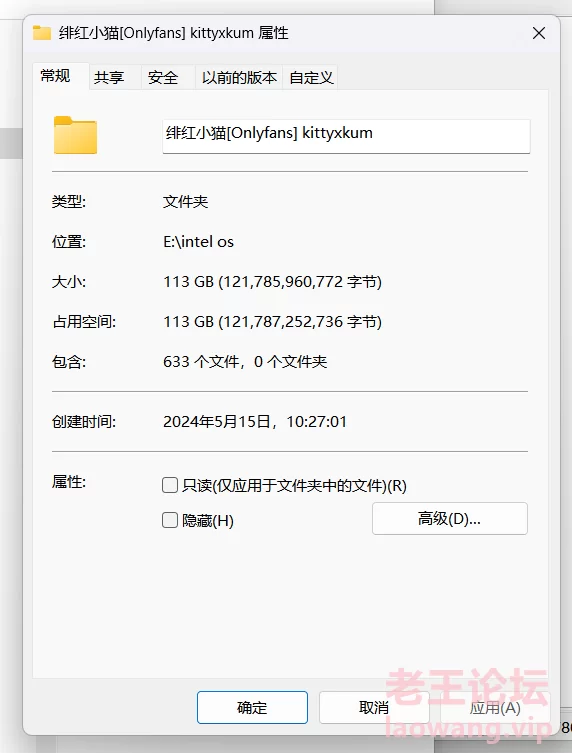The width and height of the screenshot is (572, 753).
Task: Open 高级(D)... attribute settings
Action: click(450, 519)
